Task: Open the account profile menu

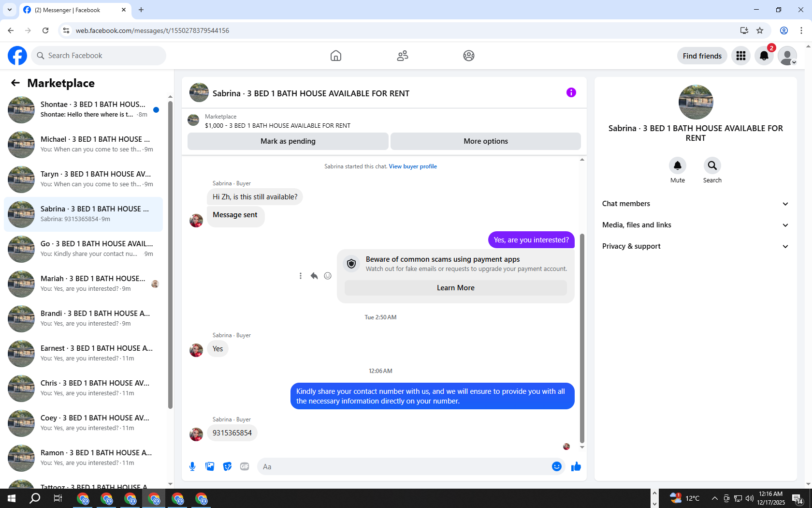Action: 787,56
